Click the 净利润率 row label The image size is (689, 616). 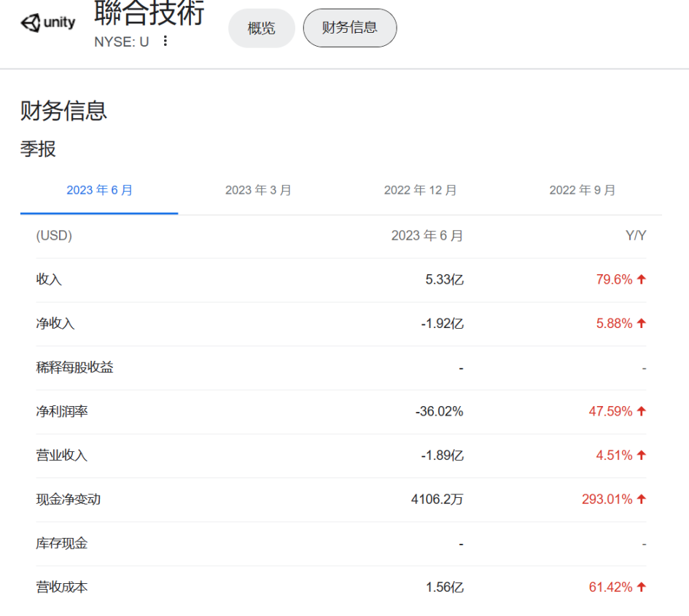62,411
